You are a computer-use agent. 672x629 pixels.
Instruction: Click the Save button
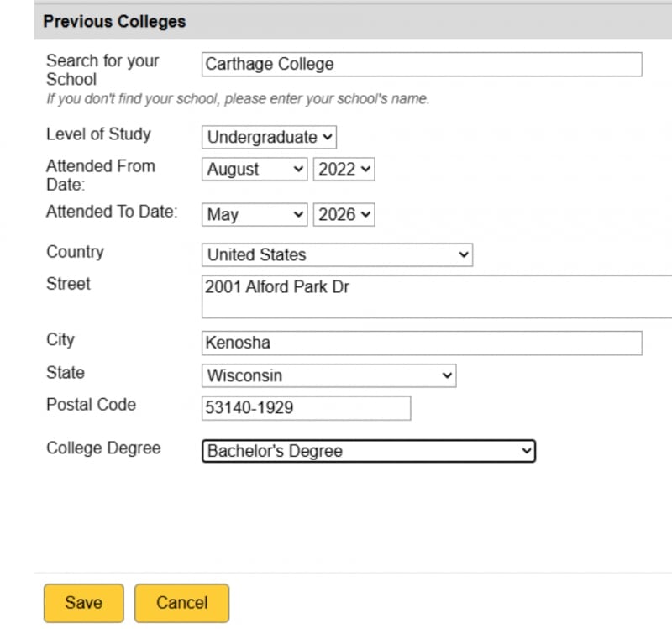click(83, 602)
